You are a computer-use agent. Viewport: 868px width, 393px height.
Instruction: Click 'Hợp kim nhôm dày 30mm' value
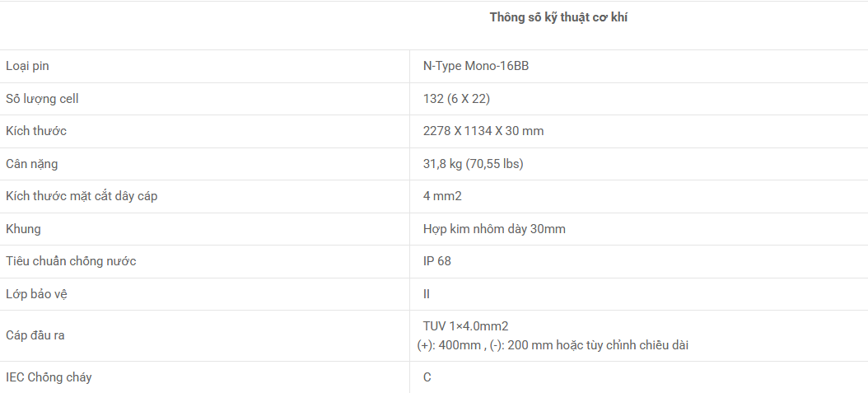(x=494, y=229)
